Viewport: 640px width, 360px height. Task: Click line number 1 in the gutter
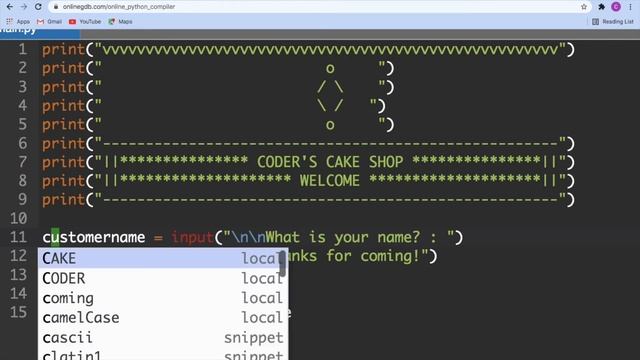[x=22, y=49]
